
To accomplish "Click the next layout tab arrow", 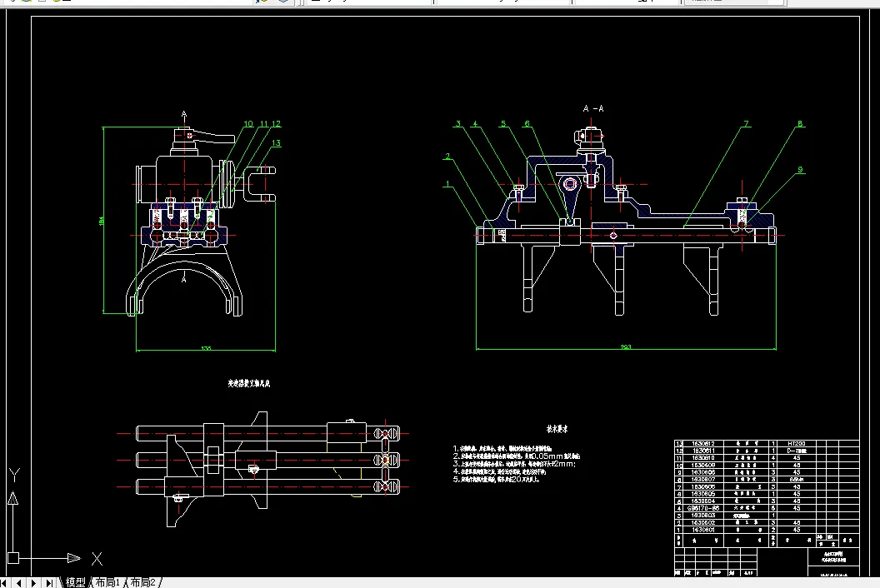I will pyautogui.click(x=33, y=583).
